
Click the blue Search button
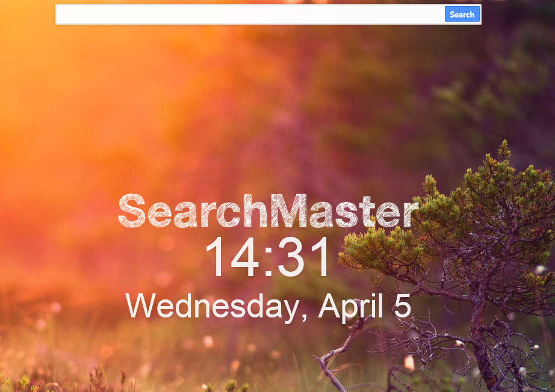click(x=462, y=14)
